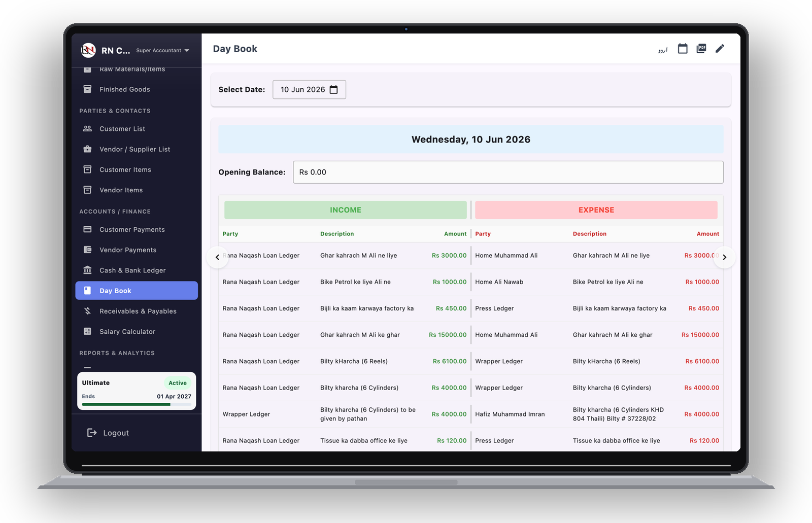Click the Receivables & Payables icon

[x=87, y=311]
